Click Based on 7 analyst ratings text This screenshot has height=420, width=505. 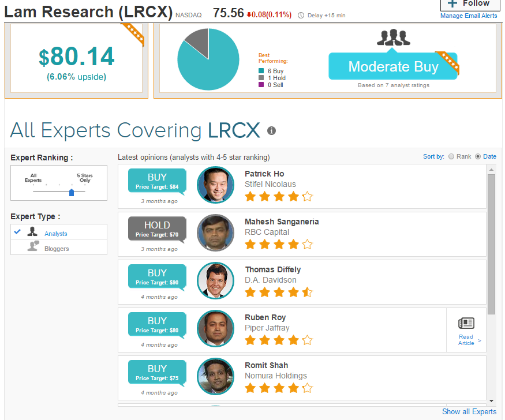[x=394, y=85]
